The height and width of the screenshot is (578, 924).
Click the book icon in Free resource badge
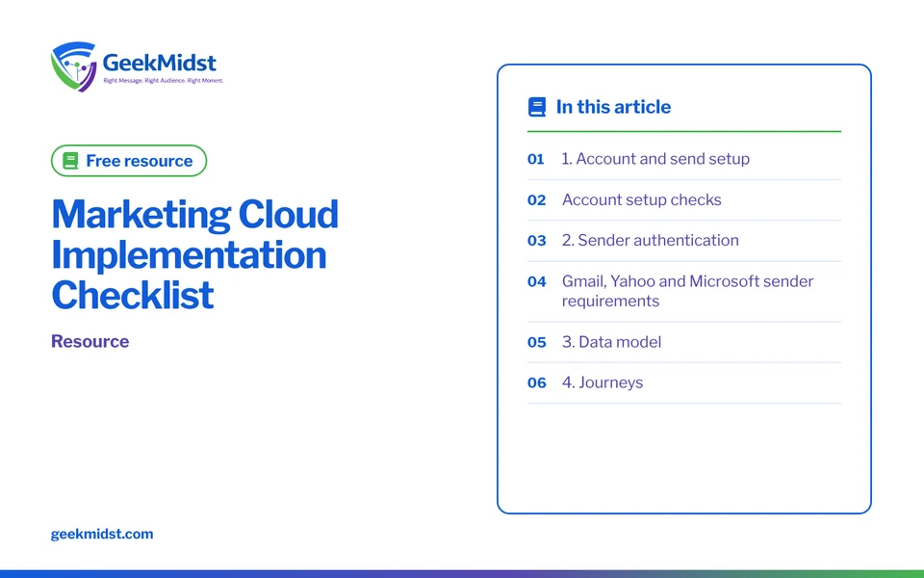[x=70, y=161]
